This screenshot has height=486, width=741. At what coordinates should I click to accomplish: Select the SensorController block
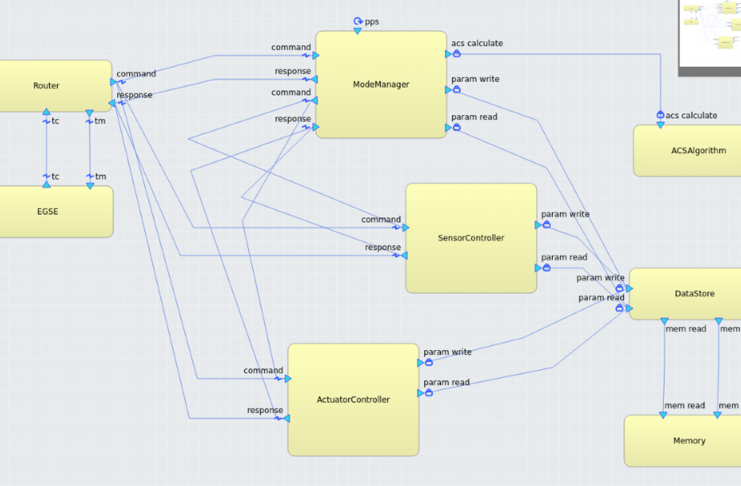[x=470, y=238]
